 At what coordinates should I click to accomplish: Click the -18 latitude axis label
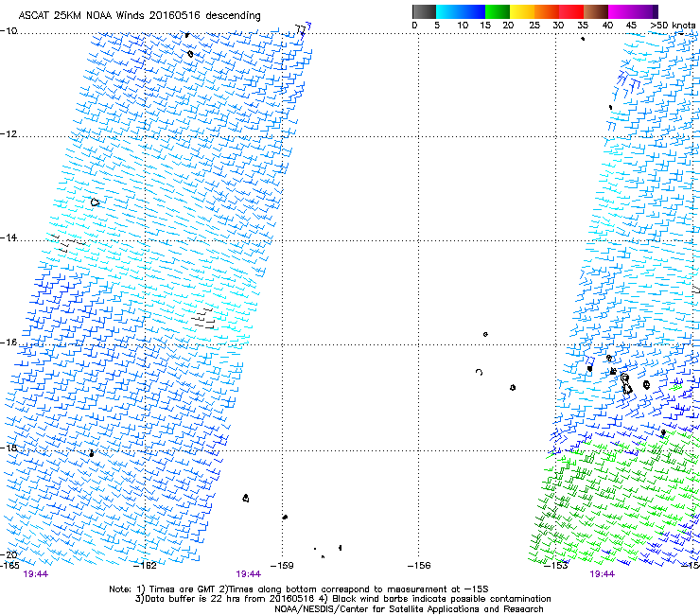9,448
